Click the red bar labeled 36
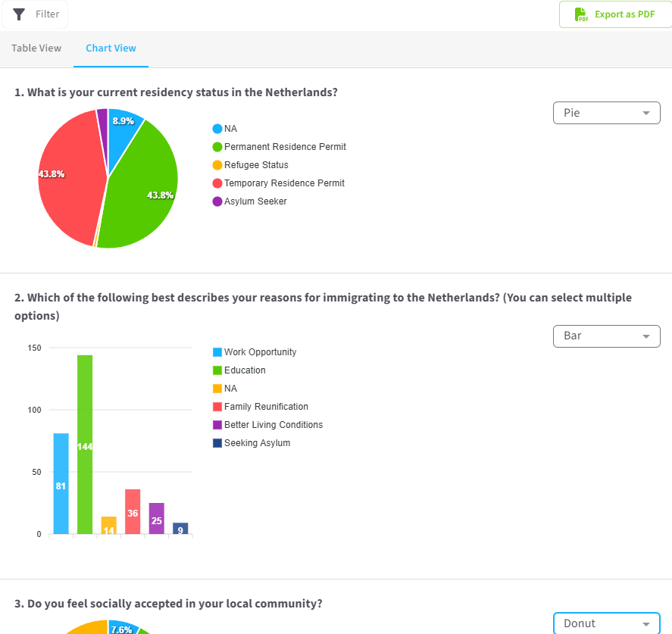Viewport: 672px width, 634px height. [x=133, y=511]
